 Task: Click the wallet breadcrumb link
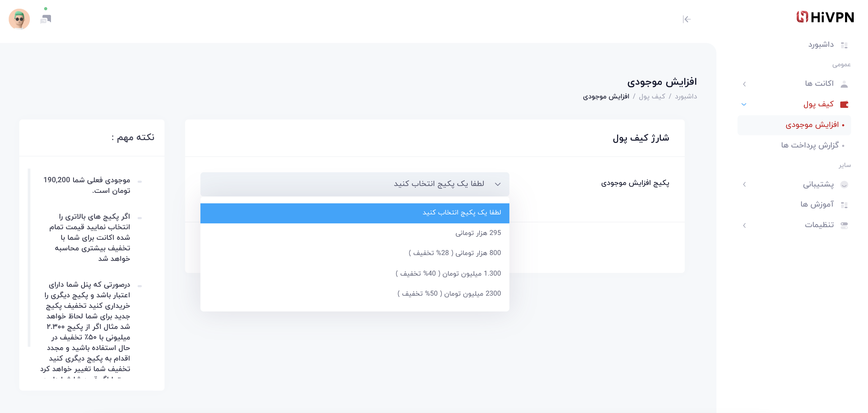click(652, 97)
